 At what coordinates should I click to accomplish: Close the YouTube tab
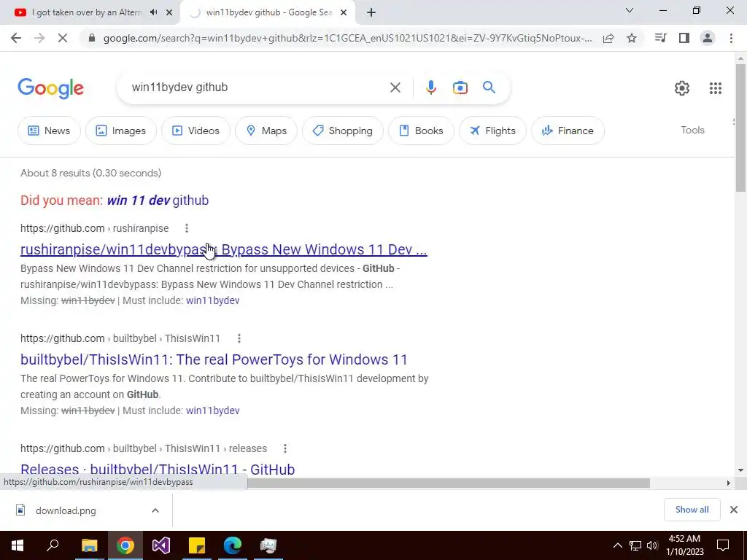169,12
